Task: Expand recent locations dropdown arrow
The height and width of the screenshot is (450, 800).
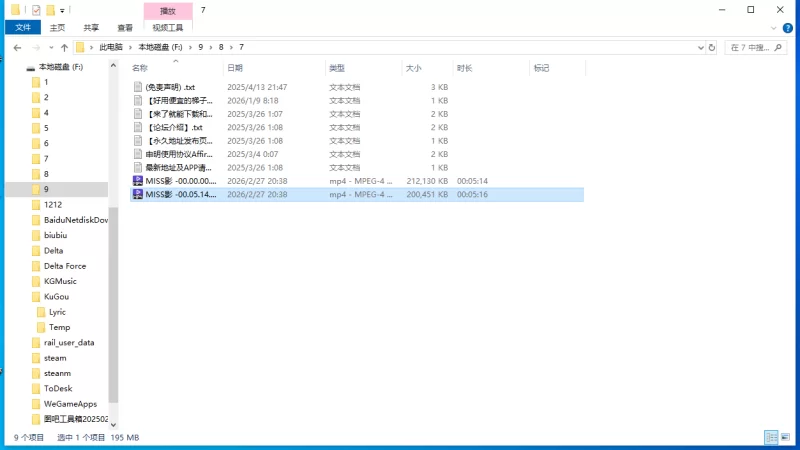Action: pos(51,47)
